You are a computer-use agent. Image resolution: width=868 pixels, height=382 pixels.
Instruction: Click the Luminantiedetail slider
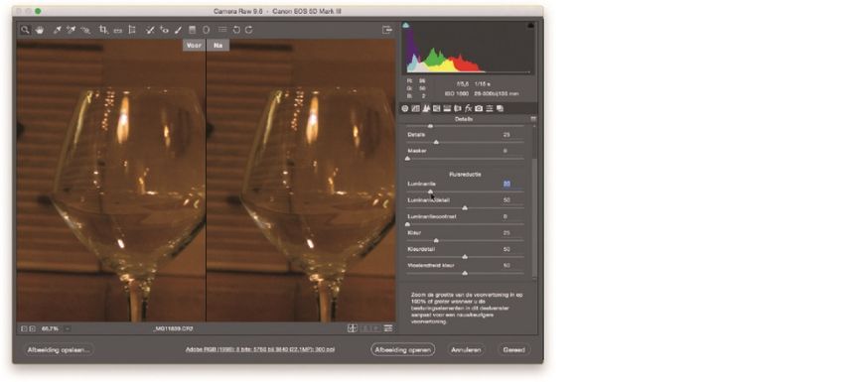(x=465, y=207)
